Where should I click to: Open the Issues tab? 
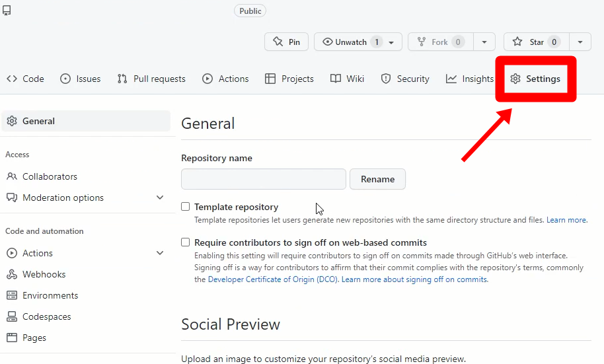tap(81, 79)
